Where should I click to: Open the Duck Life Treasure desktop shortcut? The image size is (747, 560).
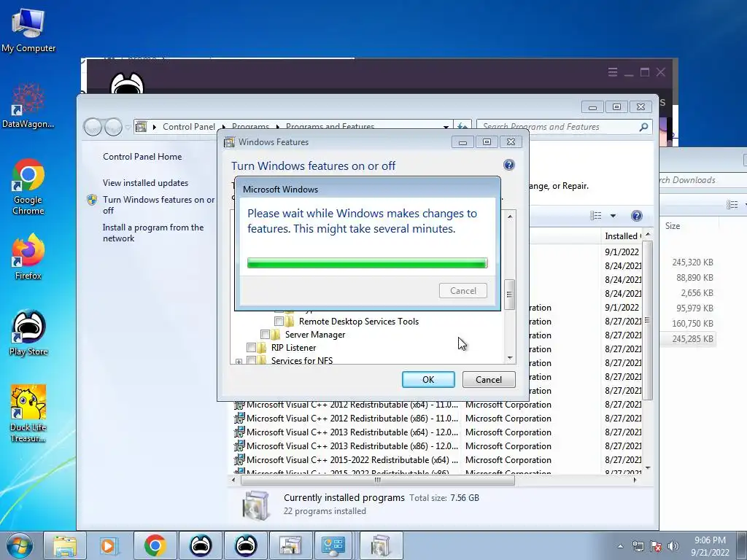coord(28,414)
